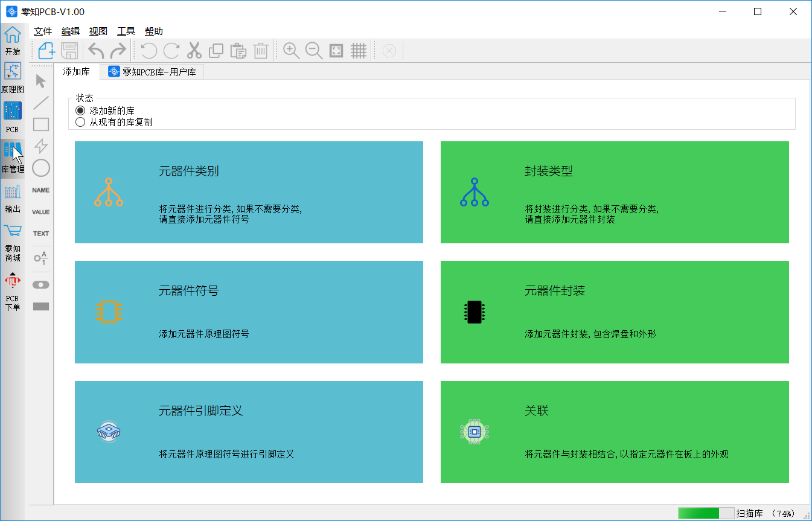Viewport: 812px width, 521px height.
Task: Open the PCB editor sidebar icon
Action: click(12, 116)
